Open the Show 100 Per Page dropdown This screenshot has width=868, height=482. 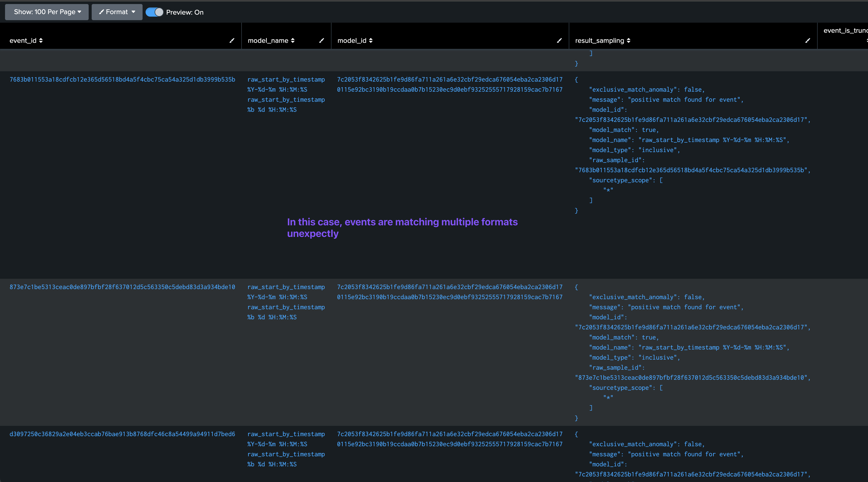click(47, 12)
